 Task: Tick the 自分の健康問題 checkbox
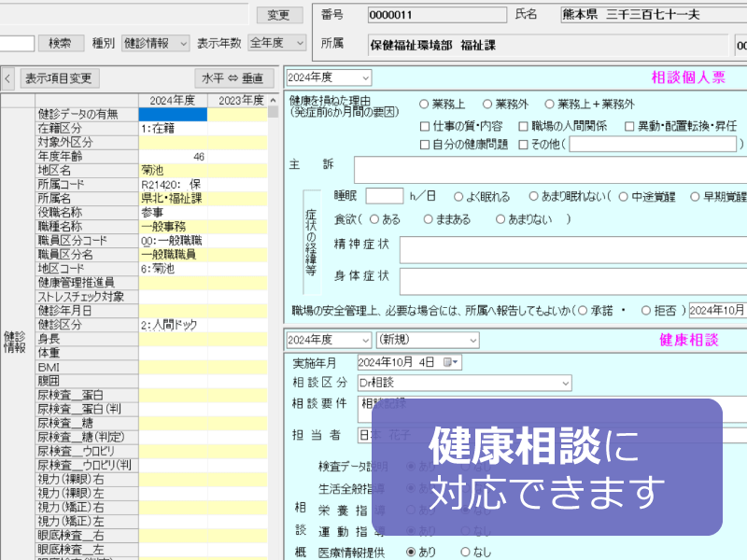[x=425, y=144]
